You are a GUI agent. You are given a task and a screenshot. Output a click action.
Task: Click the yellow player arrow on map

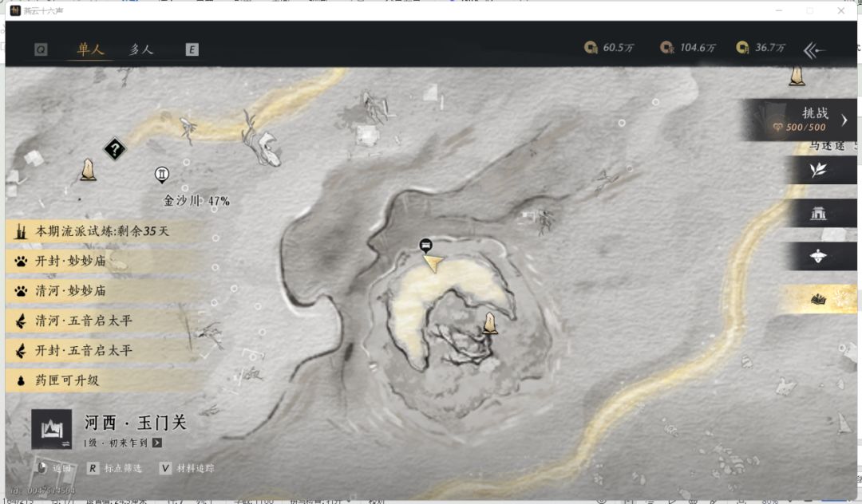[x=433, y=263]
